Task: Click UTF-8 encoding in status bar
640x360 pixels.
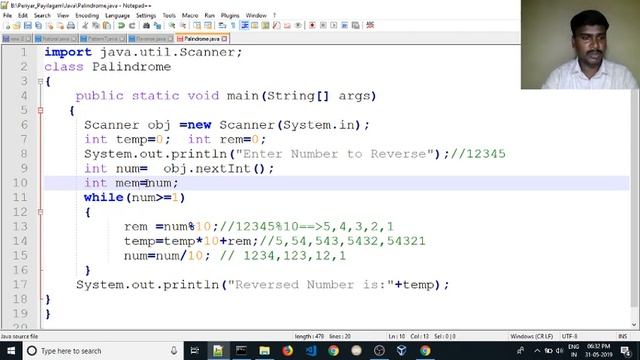Action: point(569,336)
